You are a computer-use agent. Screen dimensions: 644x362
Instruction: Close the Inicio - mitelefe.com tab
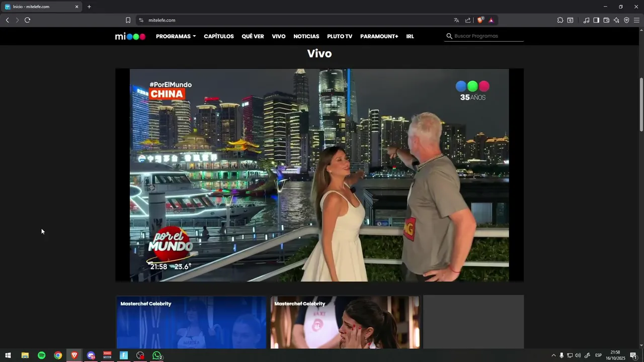click(x=76, y=7)
